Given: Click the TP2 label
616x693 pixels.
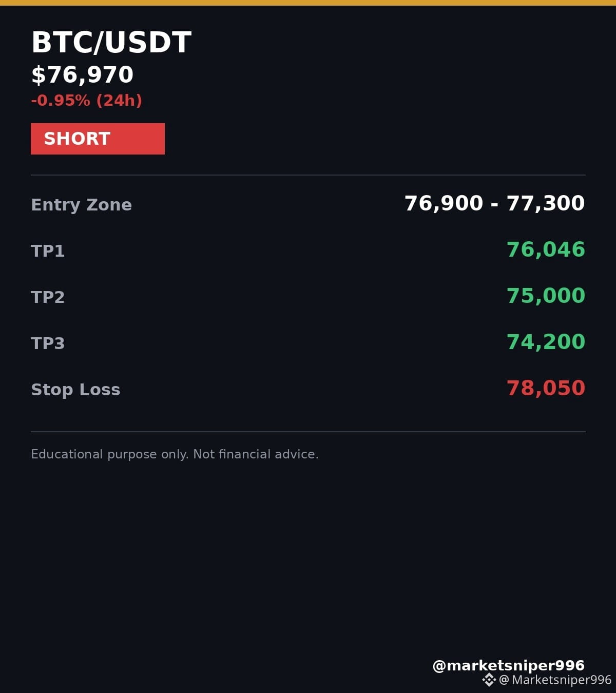Looking at the screenshot, I should [48, 297].
